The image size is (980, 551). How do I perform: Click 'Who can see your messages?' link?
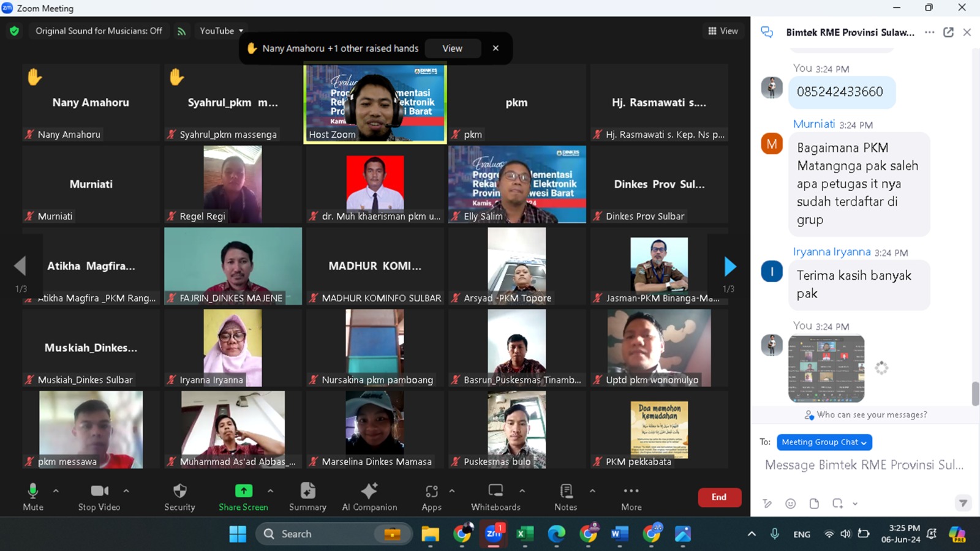tap(871, 415)
